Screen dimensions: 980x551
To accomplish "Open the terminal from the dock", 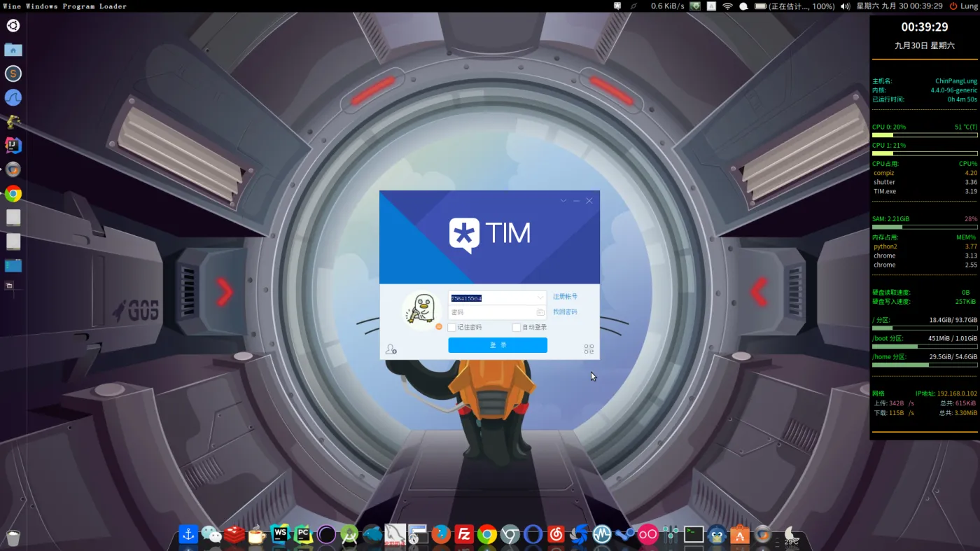I will [694, 534].
